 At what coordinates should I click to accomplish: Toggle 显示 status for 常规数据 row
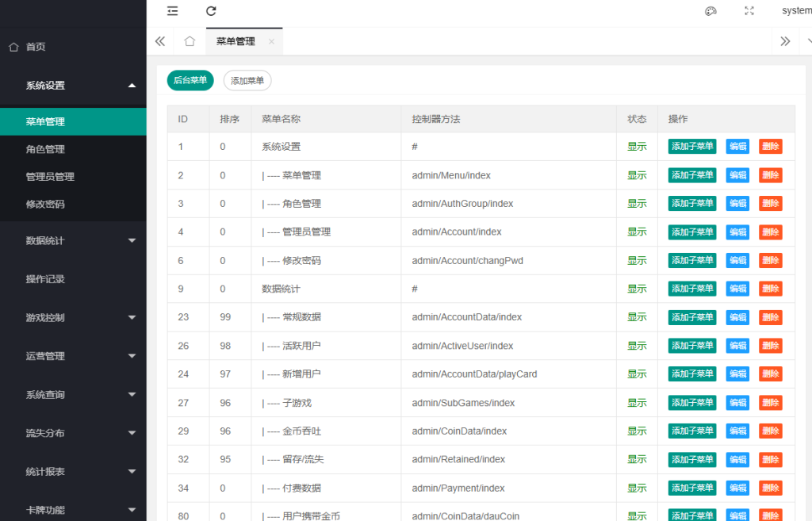637,317
